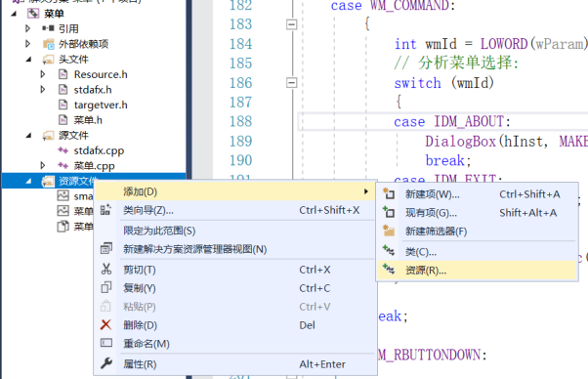The image size is (588, 379).
Task: Click the rename icon beside 重命名(M)
Action: [106, 343]
